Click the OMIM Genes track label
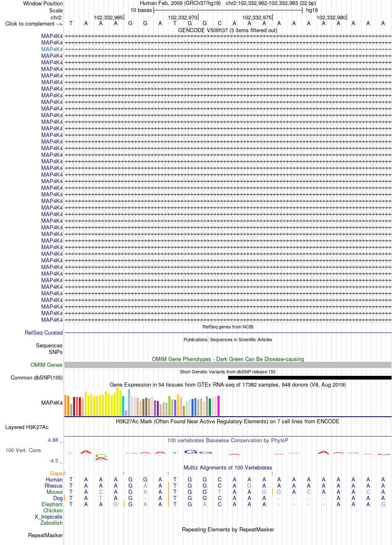This screenshot has height=545, width=392. [x=47, y=365]
